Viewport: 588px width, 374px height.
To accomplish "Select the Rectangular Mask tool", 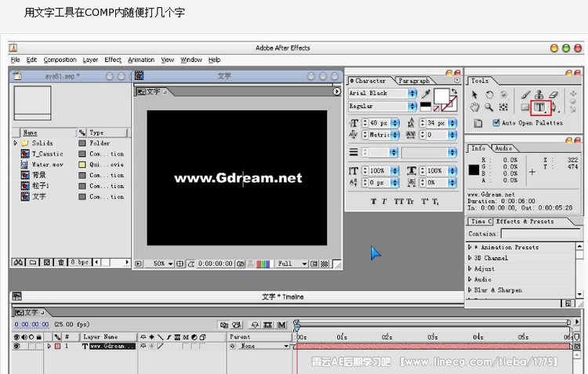I will click(x=525, y=107).
